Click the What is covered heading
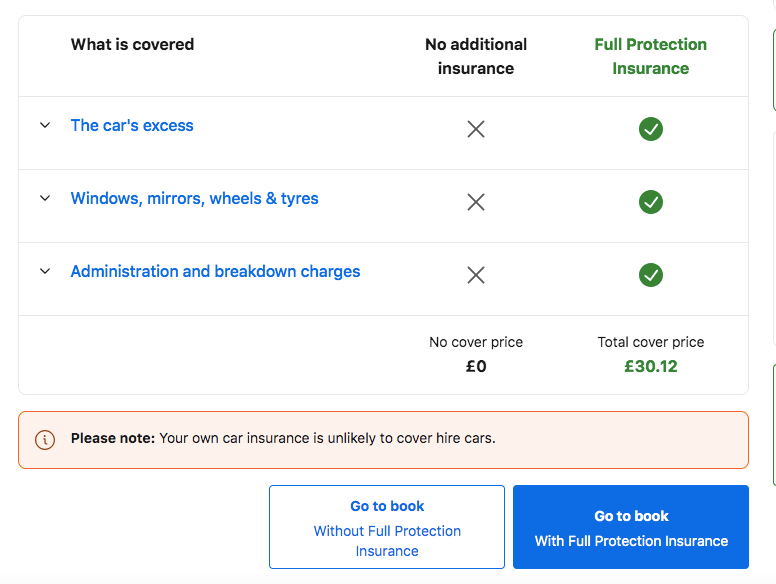This screenshot has height=584, width=776. pyautogui.click(x=132, y=44)
